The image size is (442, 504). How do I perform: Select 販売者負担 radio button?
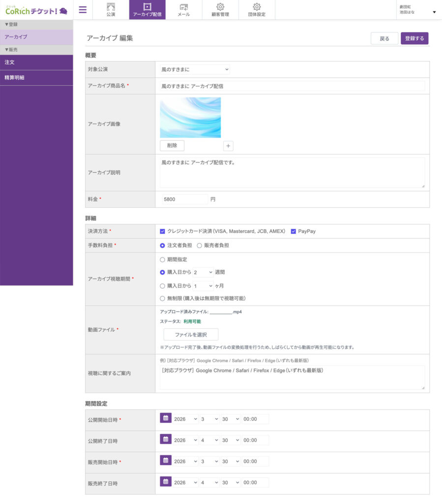pyautogui.click(x=200, y=245)
